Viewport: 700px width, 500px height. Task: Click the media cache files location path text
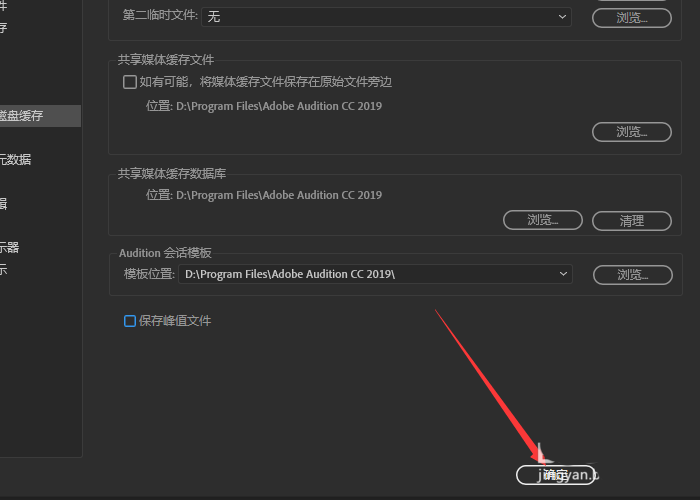(x=279, y=106)
